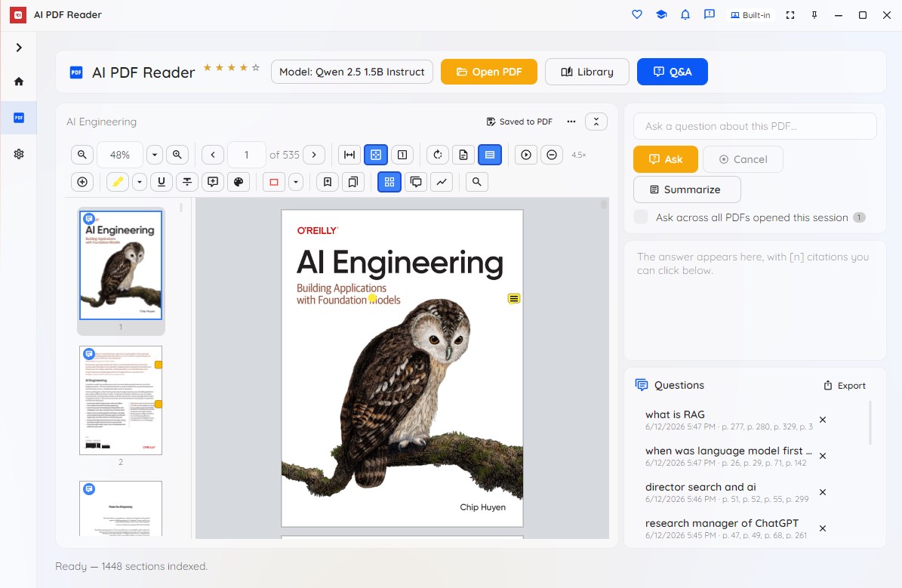The height and width of the screenshot is (588, 902).
Task: Expand the highlighter options dropdown
Action: [x=139, y=182]
